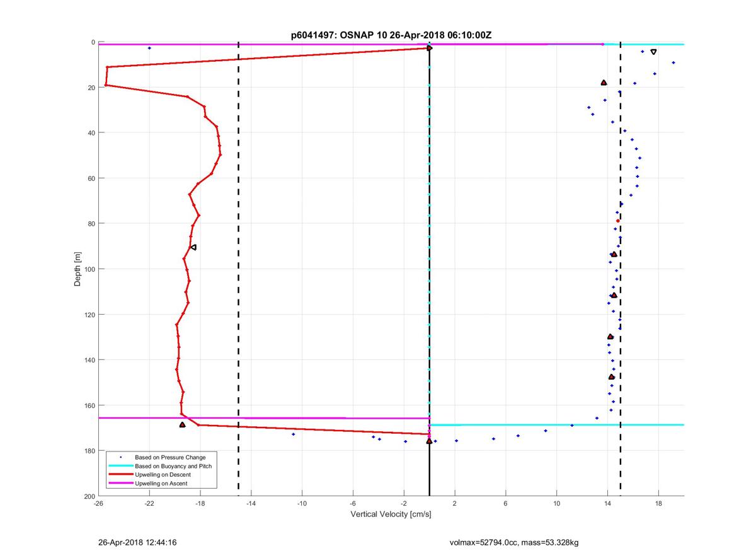Click the x-axis tick label '18'
Image resolution: width=756 pixels, height=558 pixels.
click(x=658, y=503)
